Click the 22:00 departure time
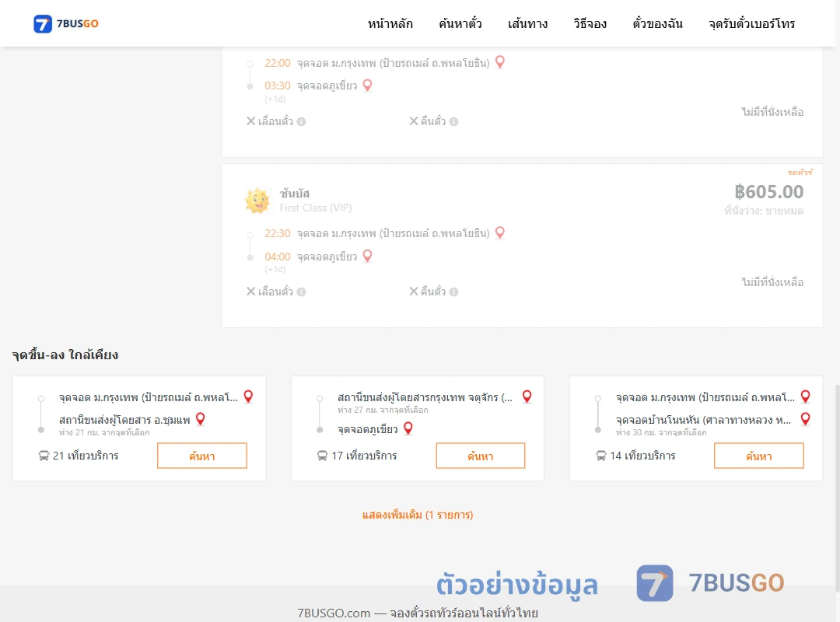 pyautogui.click(x=278, y=63)
